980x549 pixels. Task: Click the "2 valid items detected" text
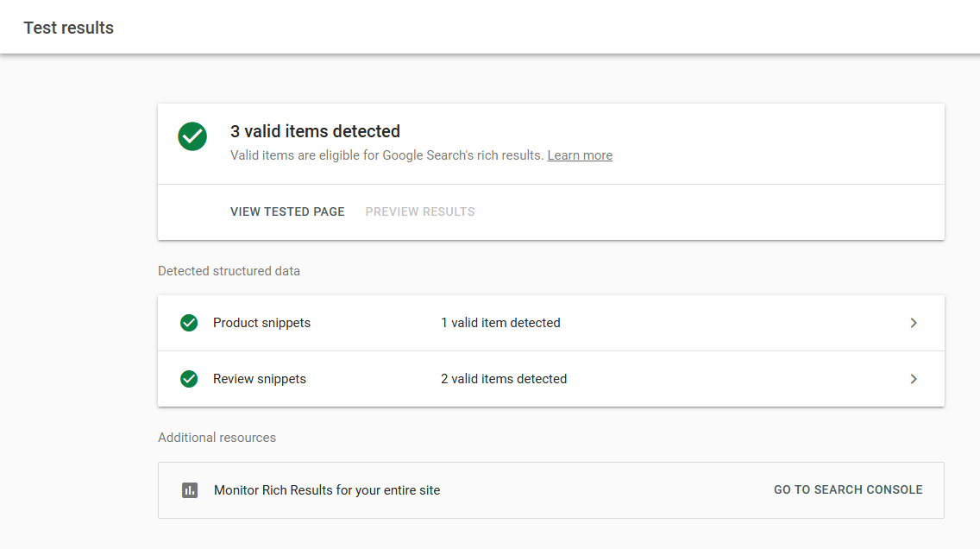pos(504,379)
